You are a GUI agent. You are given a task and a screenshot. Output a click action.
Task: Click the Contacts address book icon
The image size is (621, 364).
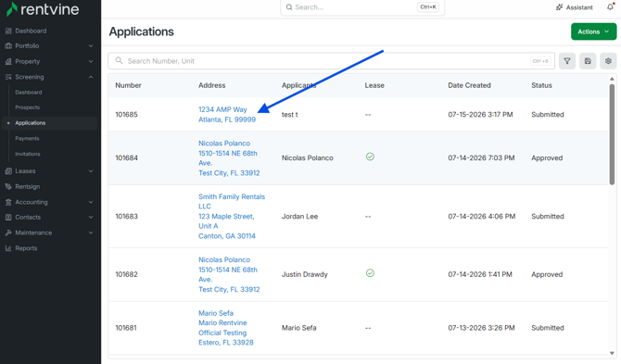pyautogui.click(x=8, y=218)
